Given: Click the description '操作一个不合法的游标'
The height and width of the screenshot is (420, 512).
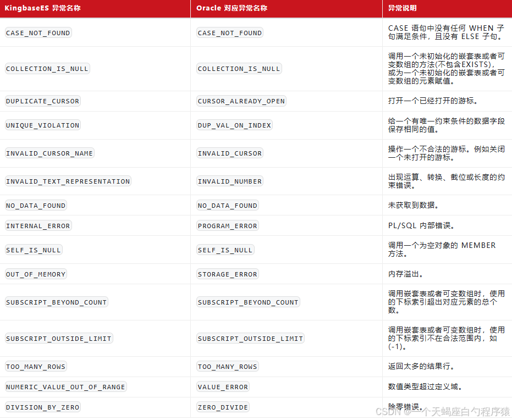Looking at the screenshot, I should 446,153.
